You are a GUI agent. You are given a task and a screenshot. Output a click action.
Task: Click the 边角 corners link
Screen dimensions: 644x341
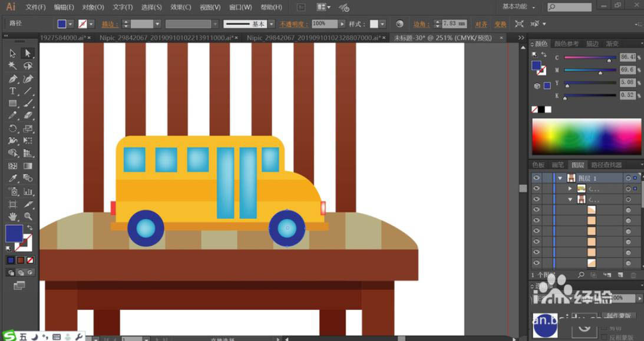[422, 24]
